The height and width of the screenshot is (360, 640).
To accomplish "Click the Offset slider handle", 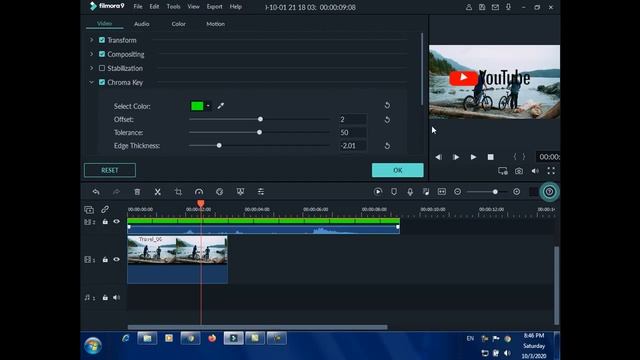I will pos(260,119).
